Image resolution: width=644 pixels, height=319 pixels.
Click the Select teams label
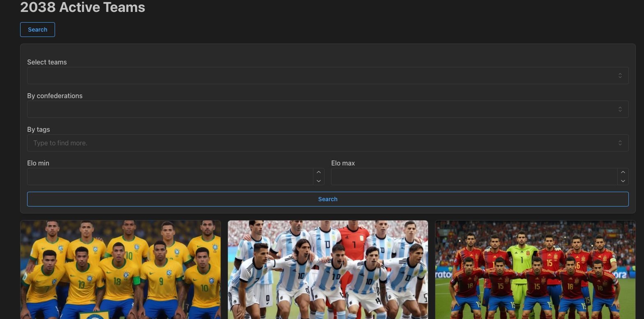click(47, 62)
